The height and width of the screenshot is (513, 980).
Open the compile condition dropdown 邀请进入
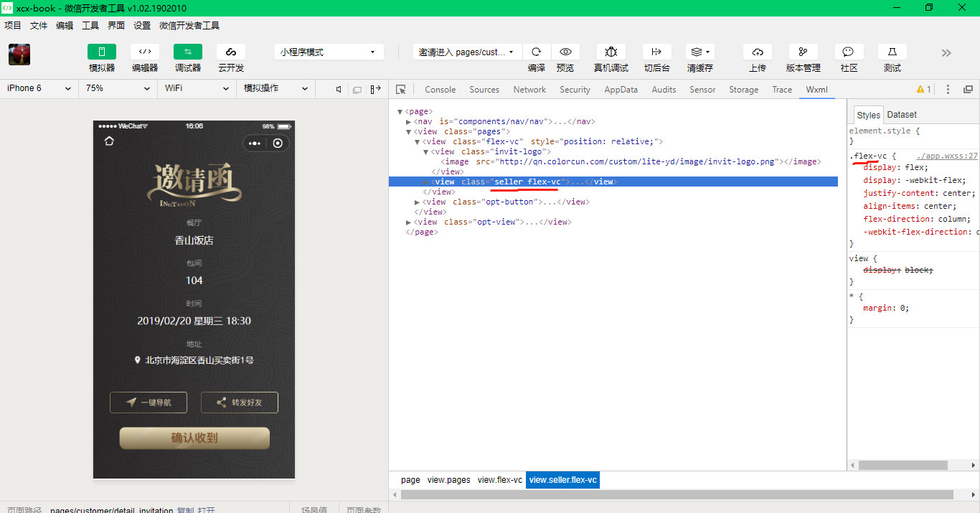[x=467, y=52]
